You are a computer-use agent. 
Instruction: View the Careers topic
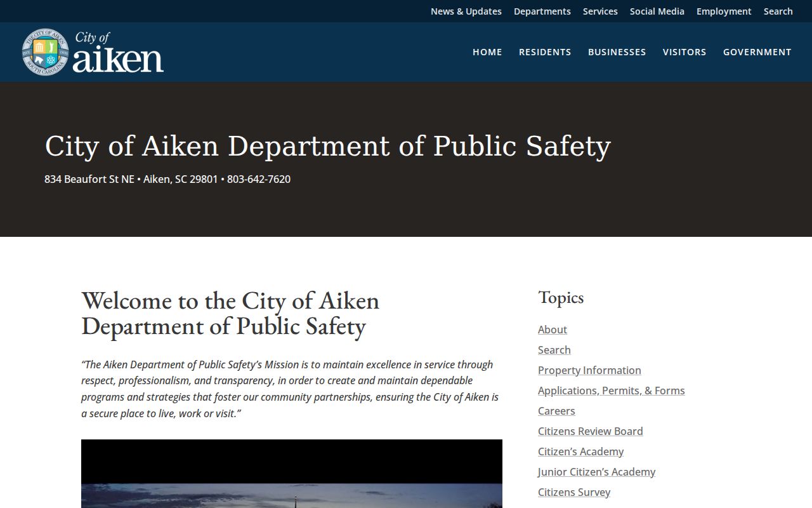(x=556, y=411)
